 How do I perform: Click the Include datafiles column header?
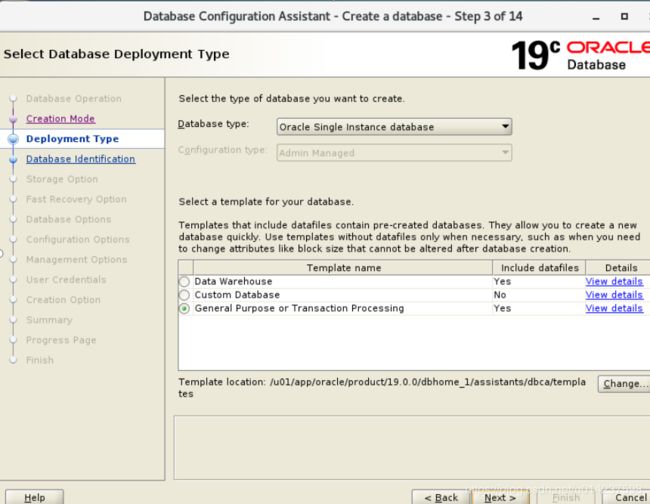point(539,268)
